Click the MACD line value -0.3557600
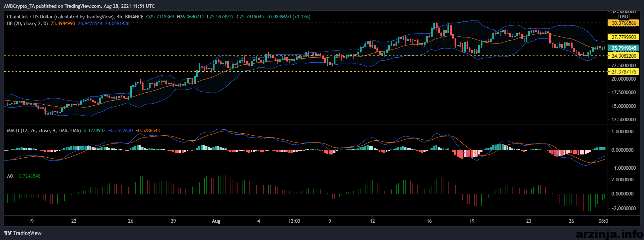 click(x=121, y=130)
